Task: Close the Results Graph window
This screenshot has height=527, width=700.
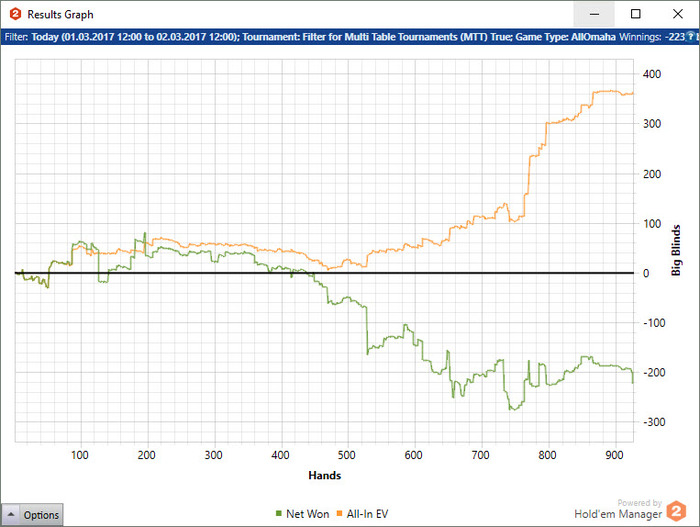Action: point(678,14)
